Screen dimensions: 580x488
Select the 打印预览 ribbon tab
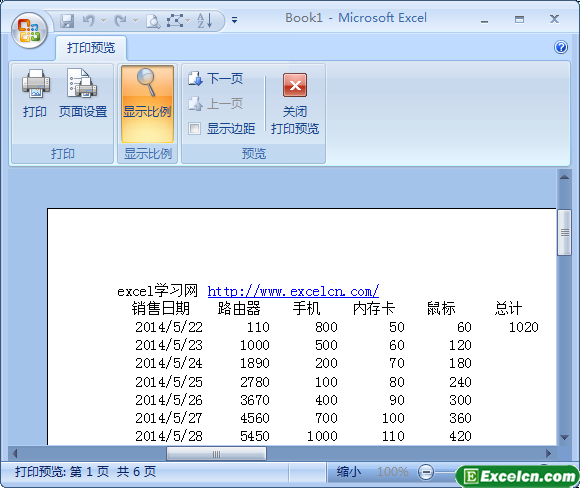91,48
